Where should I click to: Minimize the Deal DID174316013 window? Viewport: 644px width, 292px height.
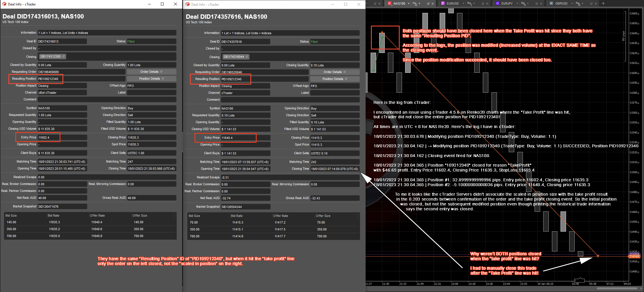[149, 4]
